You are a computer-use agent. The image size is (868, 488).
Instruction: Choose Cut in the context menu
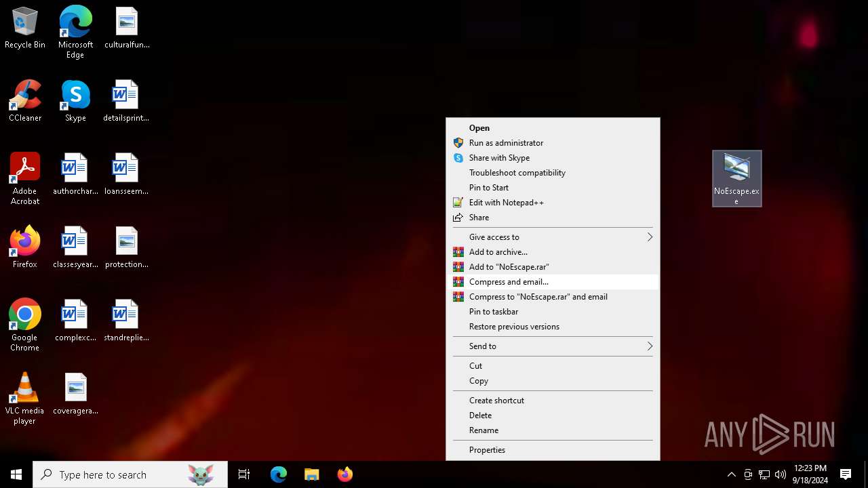pyautogui.click(x=553, y=366)
